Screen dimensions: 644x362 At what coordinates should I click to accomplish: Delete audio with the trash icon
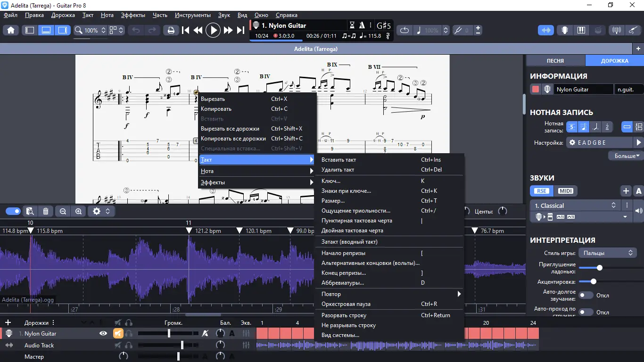coord(46,212)
